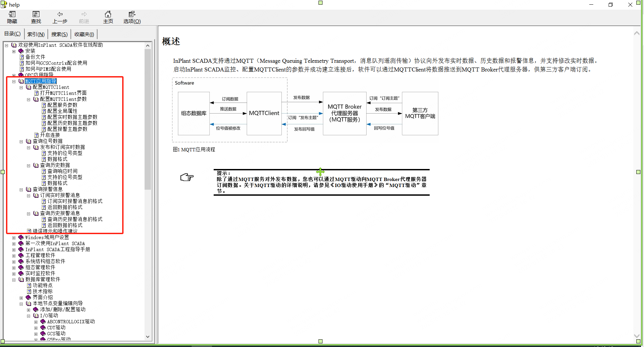
Task: Click the help window title bar icon
Action: [4, 4]
